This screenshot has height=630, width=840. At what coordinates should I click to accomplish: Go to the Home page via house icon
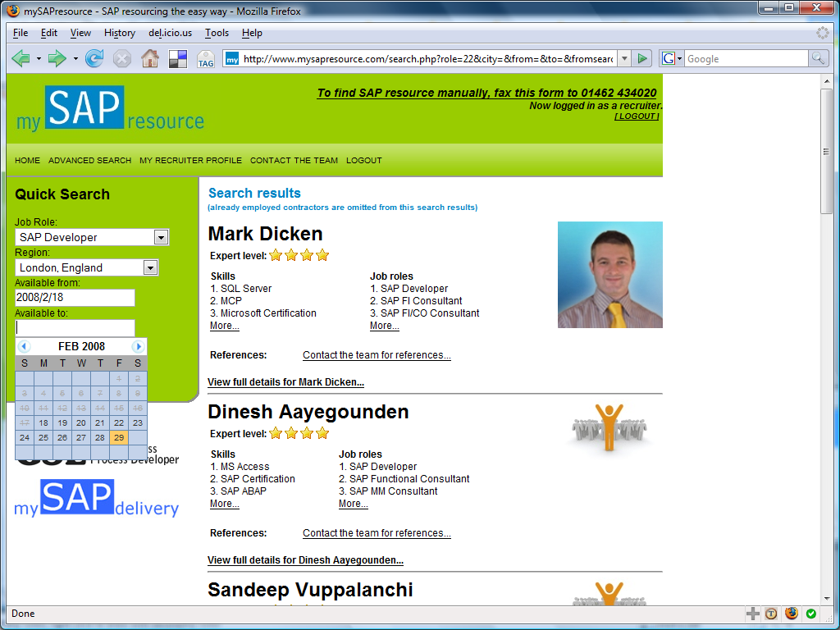[150, 58]
